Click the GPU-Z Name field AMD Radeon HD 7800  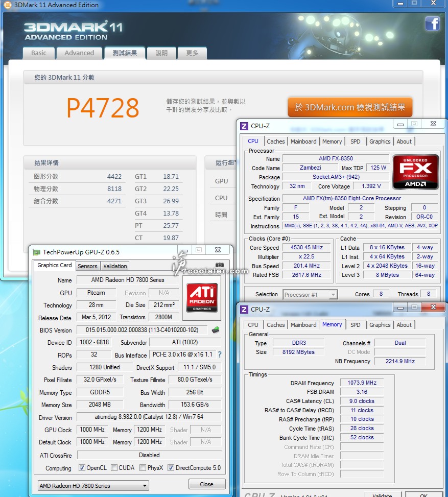coord(128,280)
